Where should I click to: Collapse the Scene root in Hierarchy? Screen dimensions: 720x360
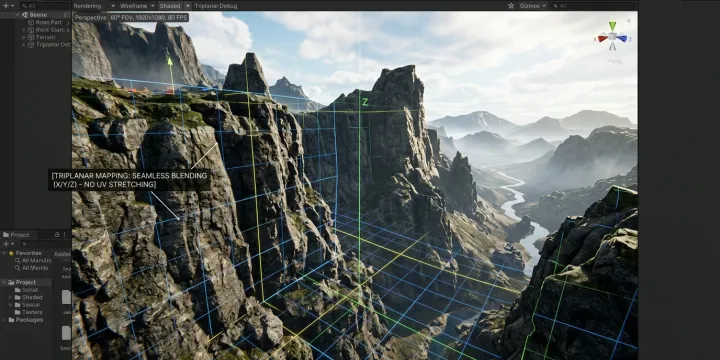pyautogui.click(x=18, y=15)
